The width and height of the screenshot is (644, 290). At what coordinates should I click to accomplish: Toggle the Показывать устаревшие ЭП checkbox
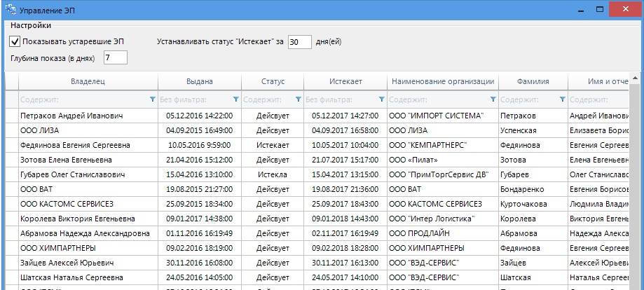point(15,41)
